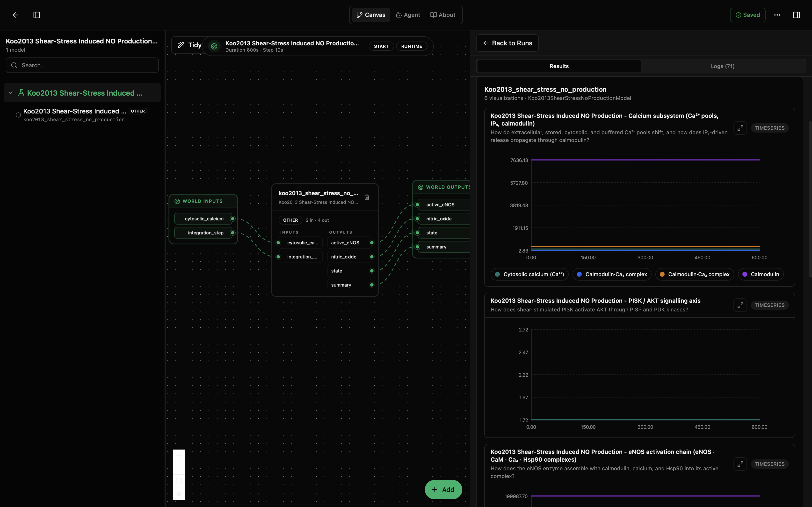Expand the Calcium subsystem chart to fullscreen

[740, 128]
